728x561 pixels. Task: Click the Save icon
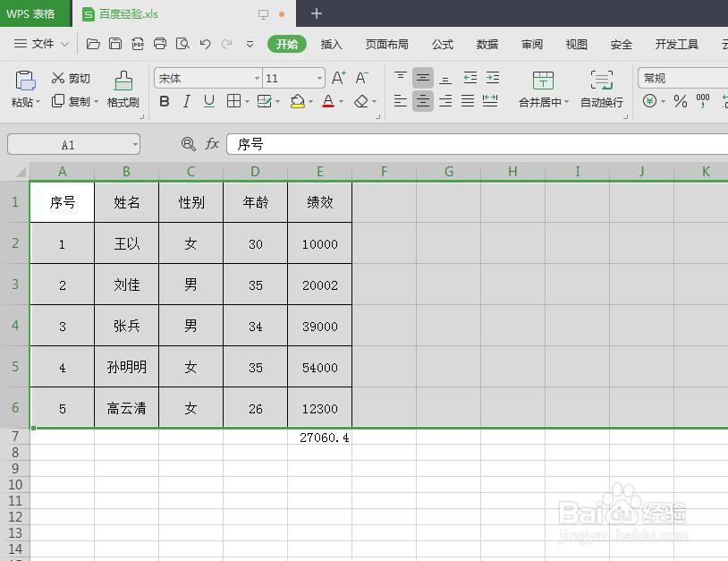(x=116, y=42)
